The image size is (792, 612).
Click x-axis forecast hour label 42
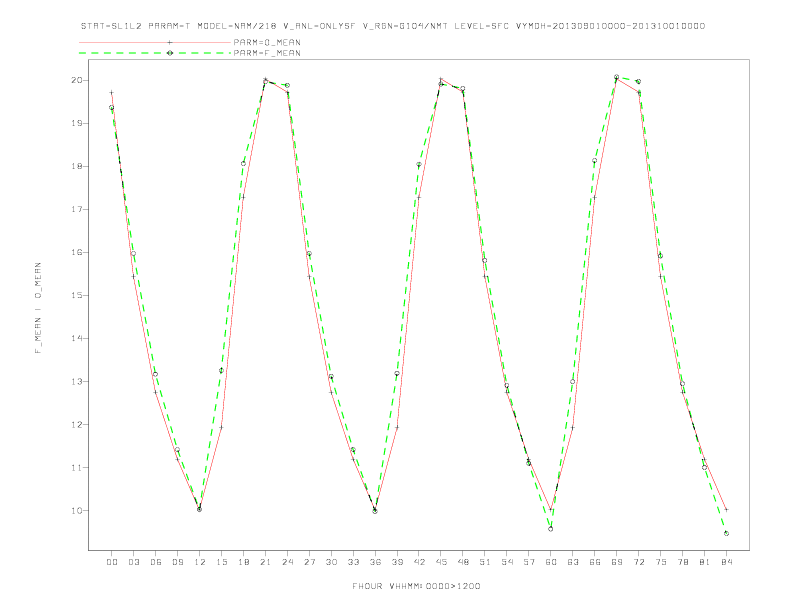419,562
